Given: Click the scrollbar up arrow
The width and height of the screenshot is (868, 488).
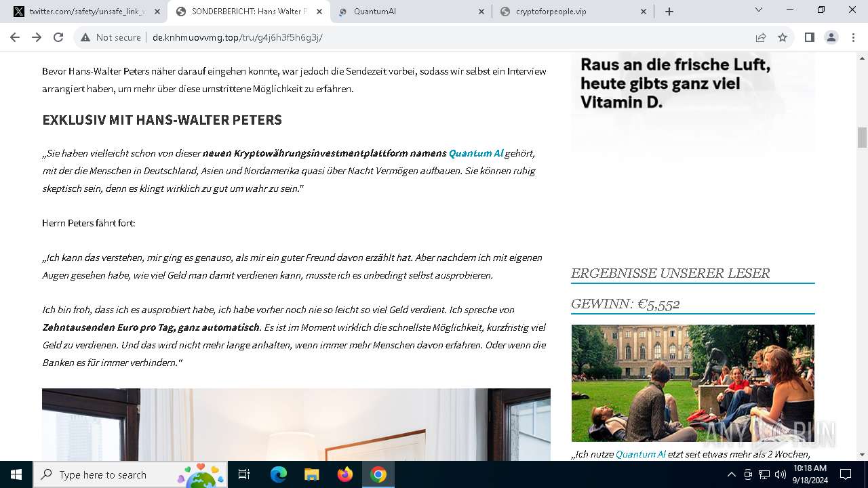Looking at the screenshot, I should click(862, 58).
